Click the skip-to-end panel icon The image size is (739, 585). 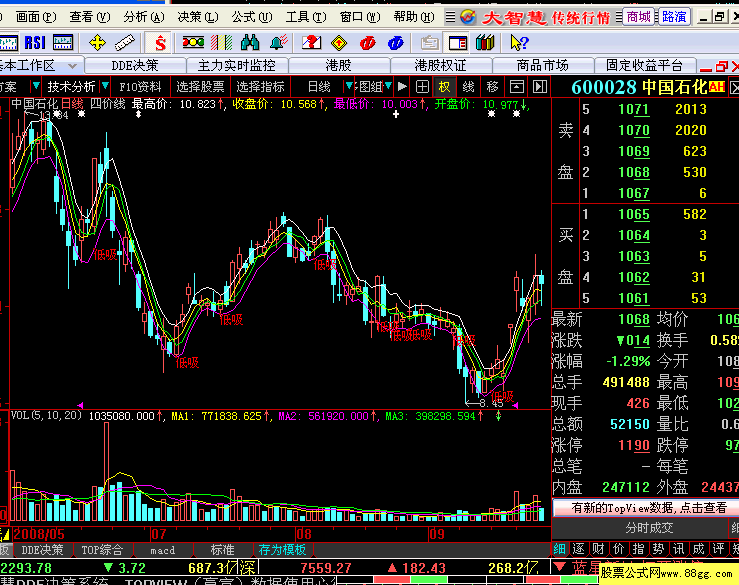540,87
